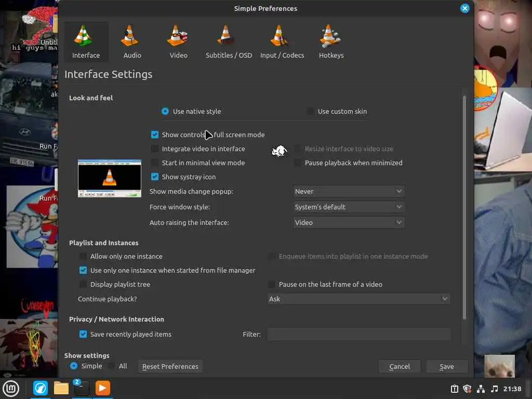Click the Save button
Viewport: 532px width, 399px height.
pyautogui.click(x=447, y=366)
